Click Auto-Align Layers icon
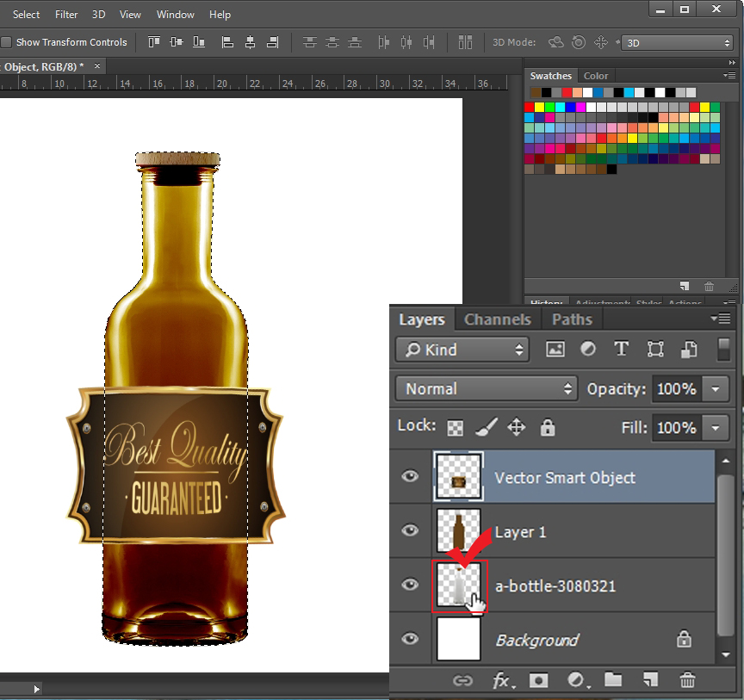The width and height of the screenshot is (744, 700). coord(465,42)
